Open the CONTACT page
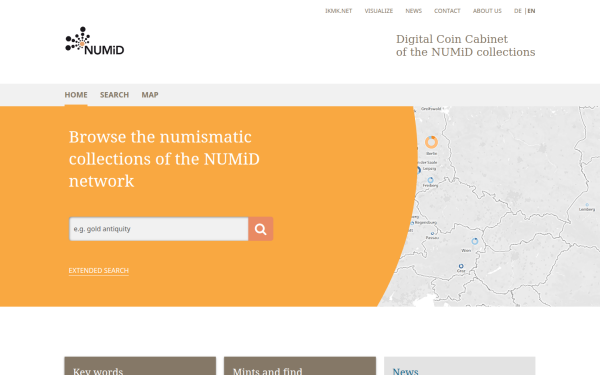The width and height of the screenshot is (600, 375). click(x=447, y=11)
